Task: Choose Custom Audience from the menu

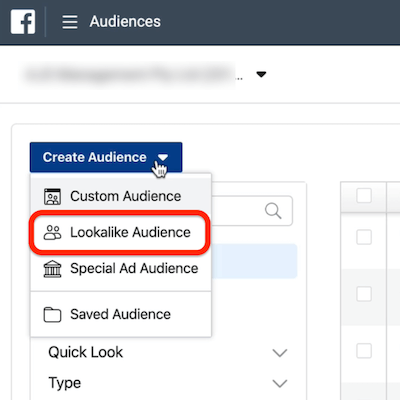Action: pos(121,196)
